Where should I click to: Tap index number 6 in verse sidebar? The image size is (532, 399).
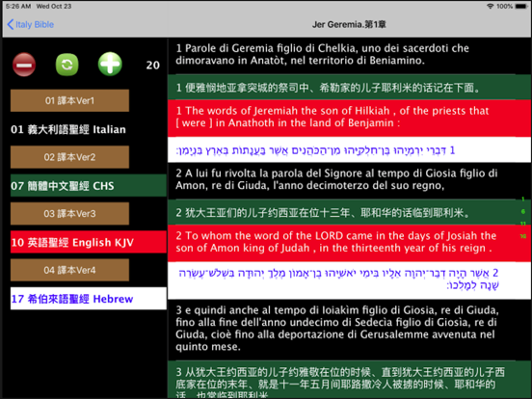point(522,211)
